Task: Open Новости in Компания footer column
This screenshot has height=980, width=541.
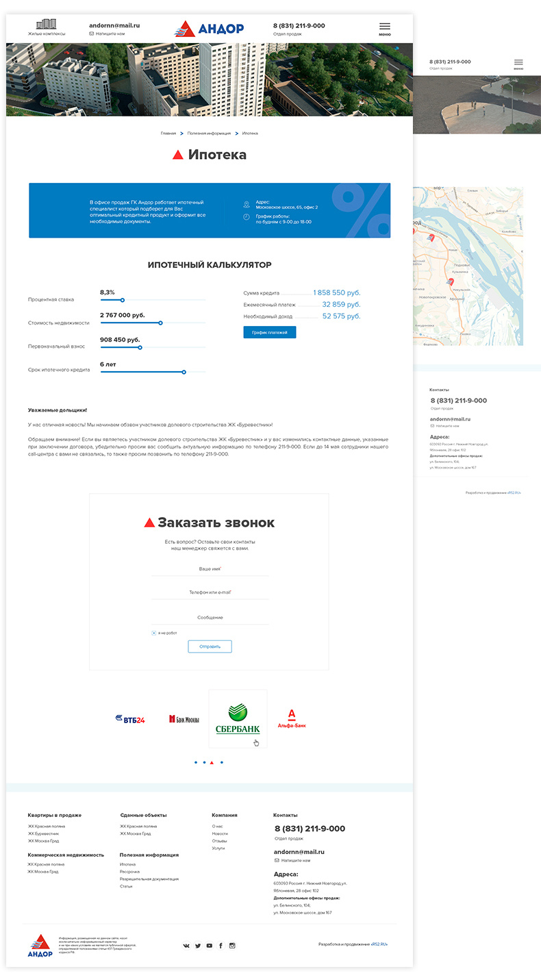Action: click(x=220, y=833)
